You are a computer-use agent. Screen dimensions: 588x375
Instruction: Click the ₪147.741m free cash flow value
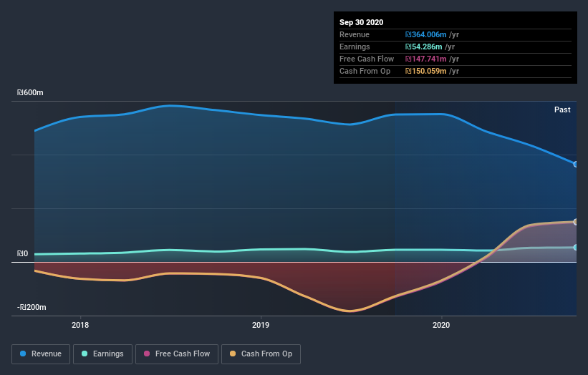click(x=425, y=59)
